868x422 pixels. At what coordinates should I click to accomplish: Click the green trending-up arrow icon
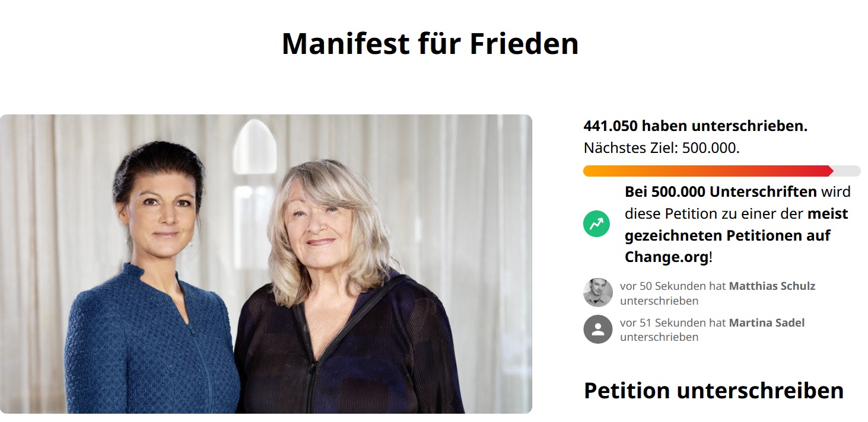[596, 224]
